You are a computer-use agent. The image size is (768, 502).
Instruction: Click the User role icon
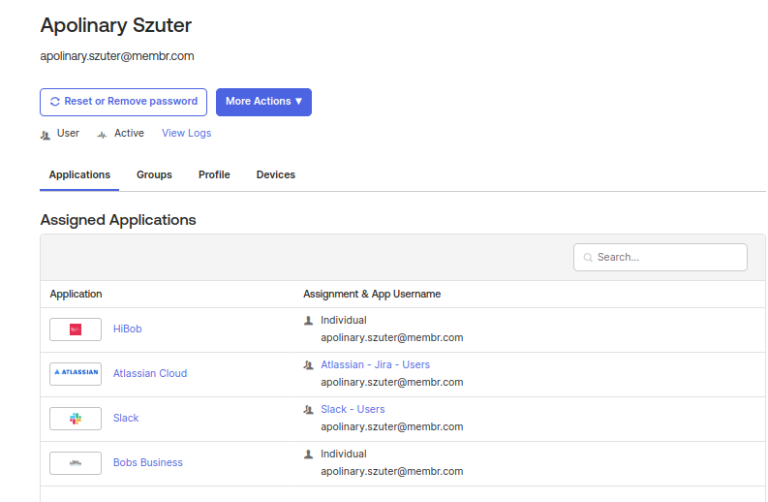click(45, 134)
